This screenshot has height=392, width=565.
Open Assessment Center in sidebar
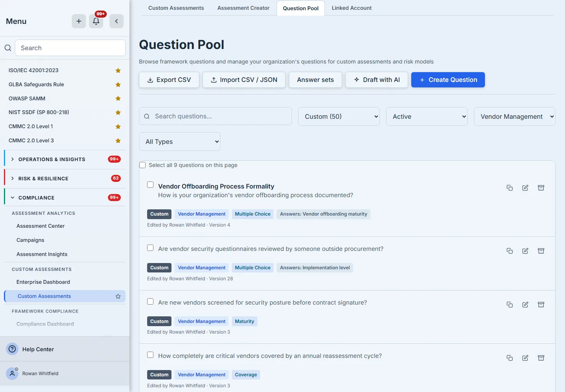click(x=40, y=226)
